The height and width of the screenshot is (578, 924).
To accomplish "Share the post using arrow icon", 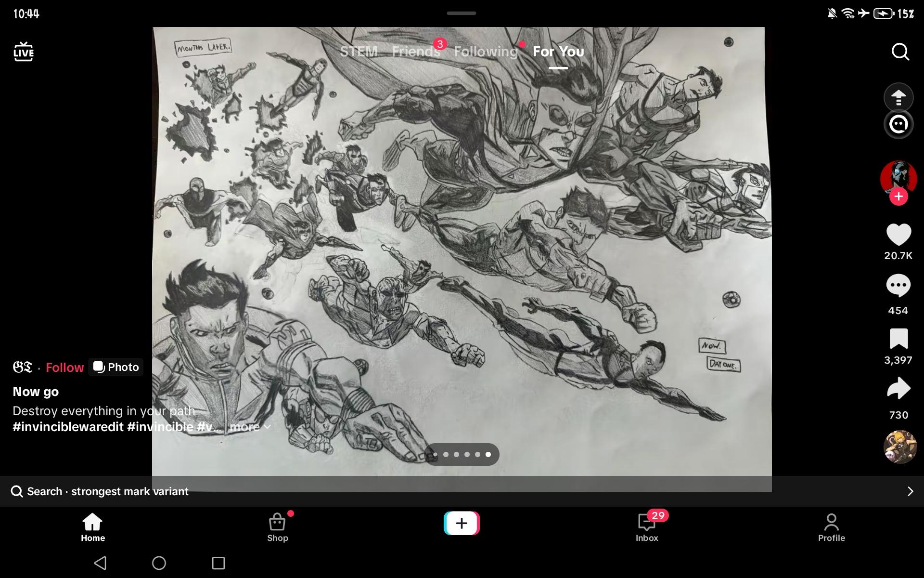I will [898, 389].
